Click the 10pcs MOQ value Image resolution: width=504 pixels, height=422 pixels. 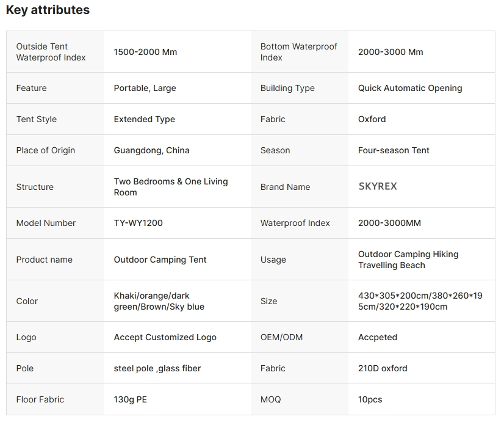[370, 399]
